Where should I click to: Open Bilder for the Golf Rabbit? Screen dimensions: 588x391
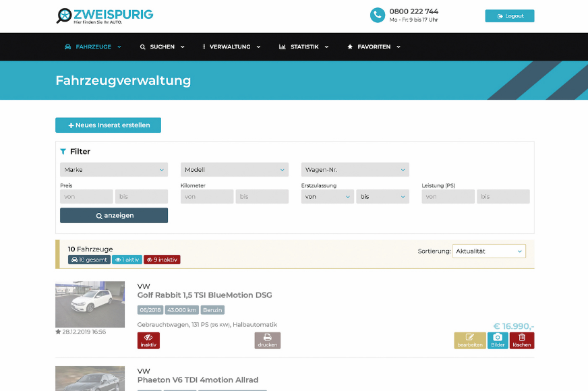(x=498, y=340)
